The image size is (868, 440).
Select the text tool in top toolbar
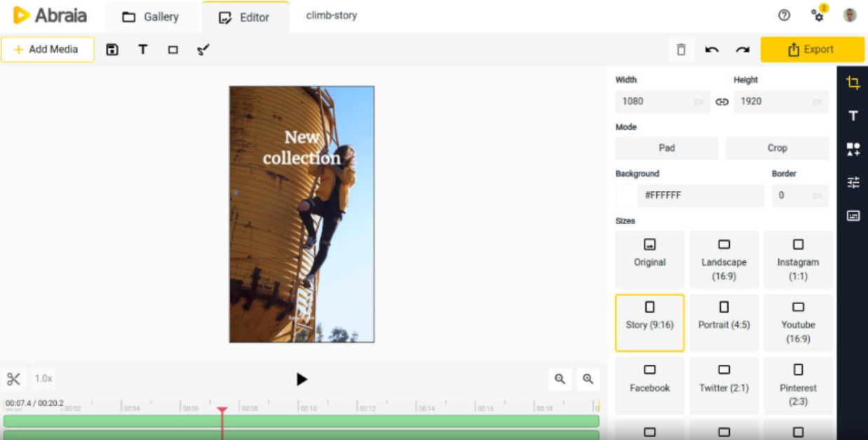pyautogui.click(x=143, y=50)
